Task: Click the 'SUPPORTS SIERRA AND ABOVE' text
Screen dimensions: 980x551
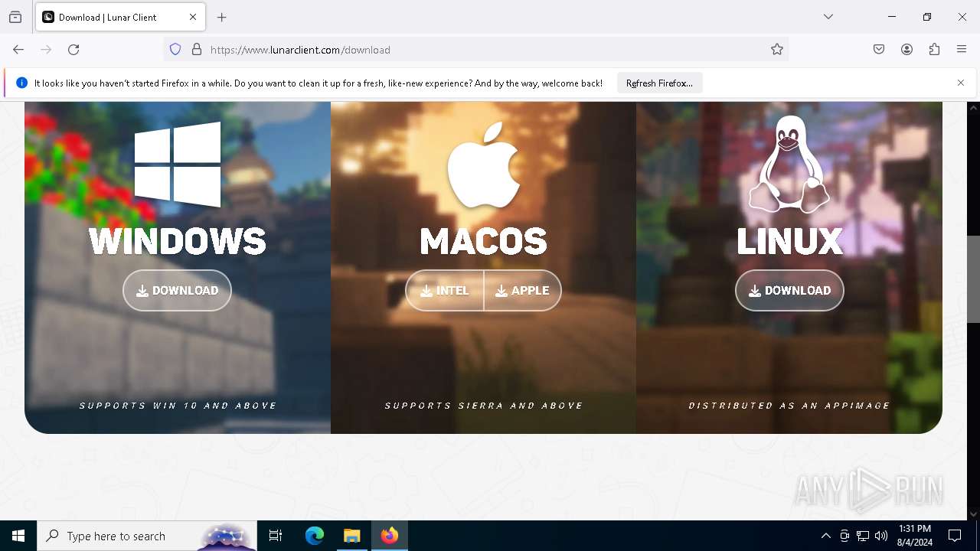Action: (x=483, y=406)
